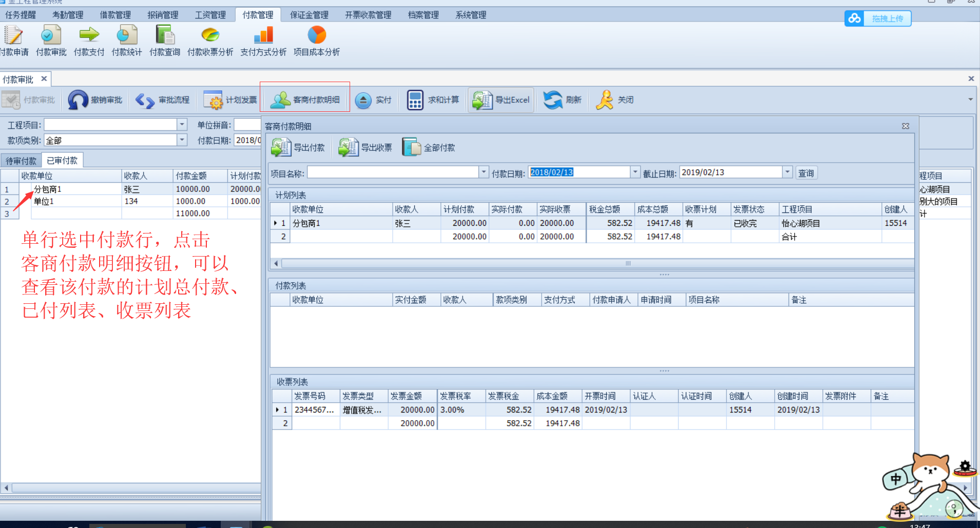This screenshot has height=528, width=980.
Task: Close the 客商付款明细 dialog
Action: point(906,126)
